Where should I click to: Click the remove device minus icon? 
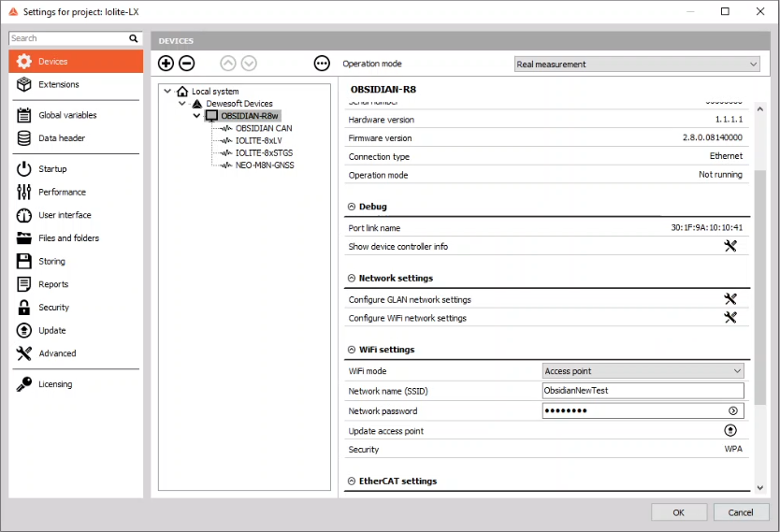click(186, 64)
